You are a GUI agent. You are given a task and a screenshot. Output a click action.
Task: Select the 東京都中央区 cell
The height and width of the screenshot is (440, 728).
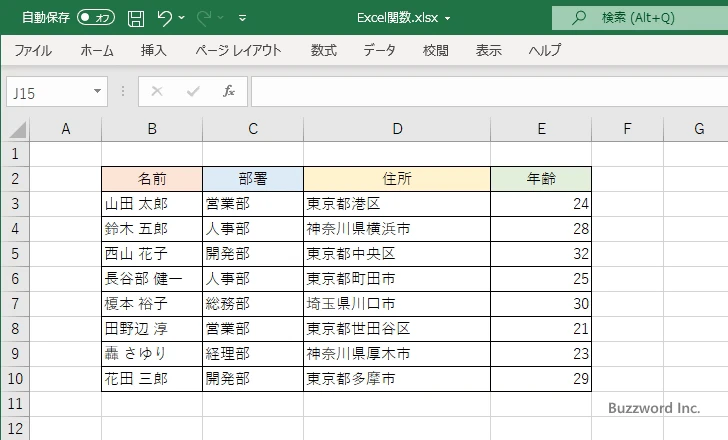tap(397, 254)
